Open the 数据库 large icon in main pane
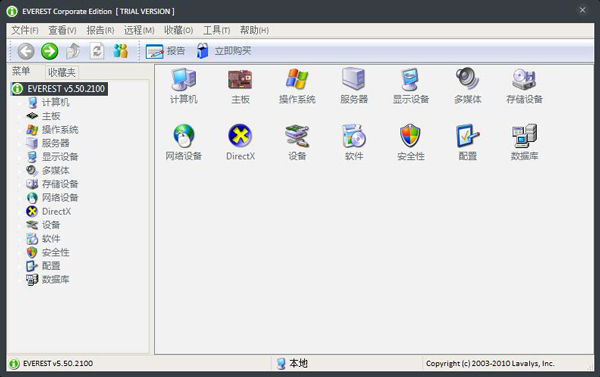This screenshot has width=600, height=377. pos(524,142)
